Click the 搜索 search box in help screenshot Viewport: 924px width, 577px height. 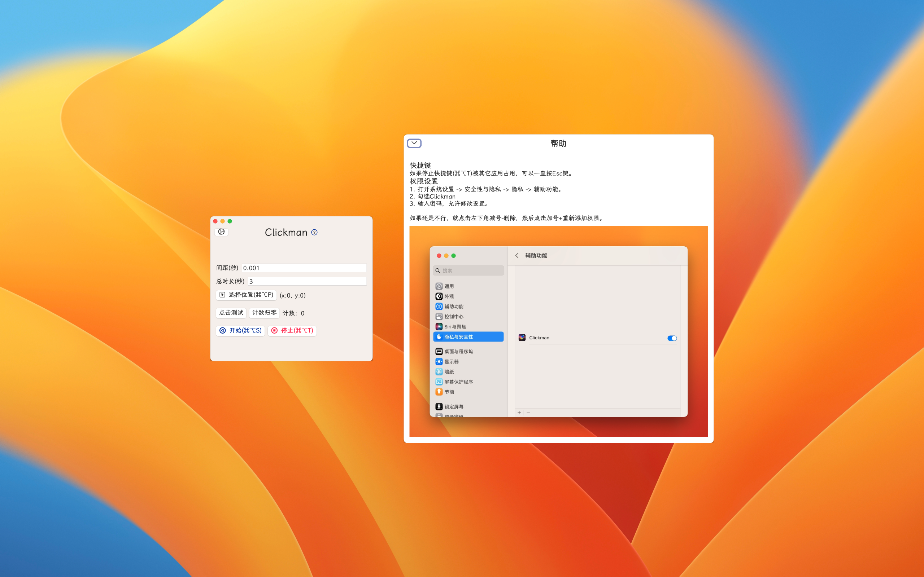[468, 270]
